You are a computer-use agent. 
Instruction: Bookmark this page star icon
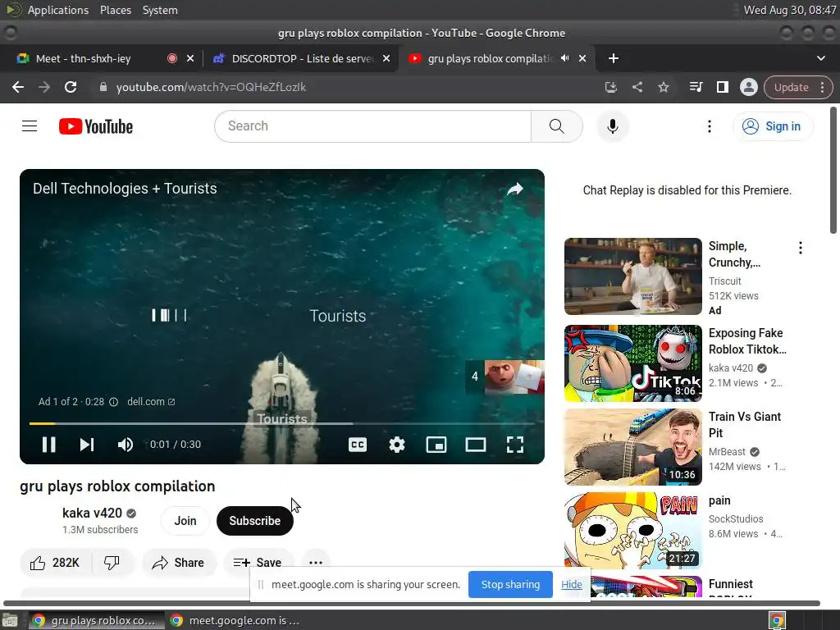[663, 87]
